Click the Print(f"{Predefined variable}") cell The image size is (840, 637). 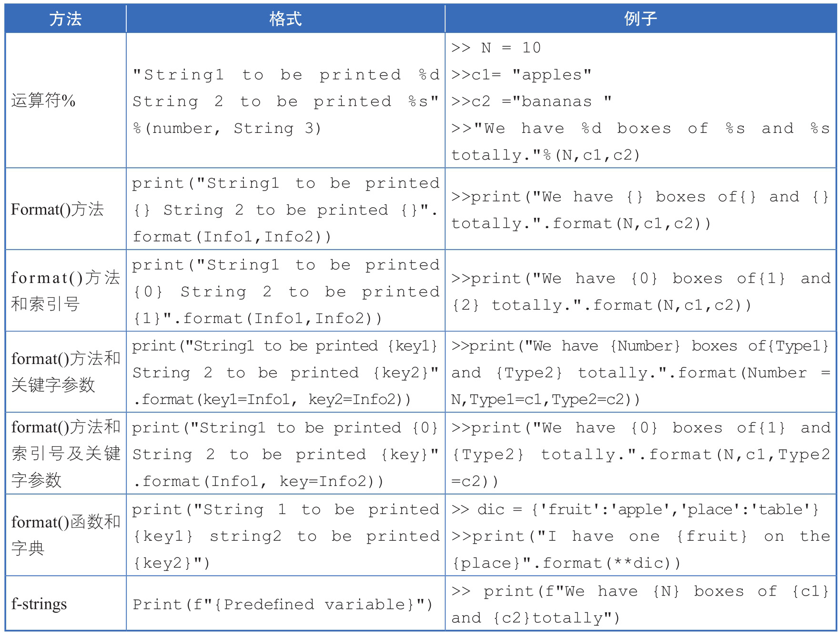[x=285, y=604]
